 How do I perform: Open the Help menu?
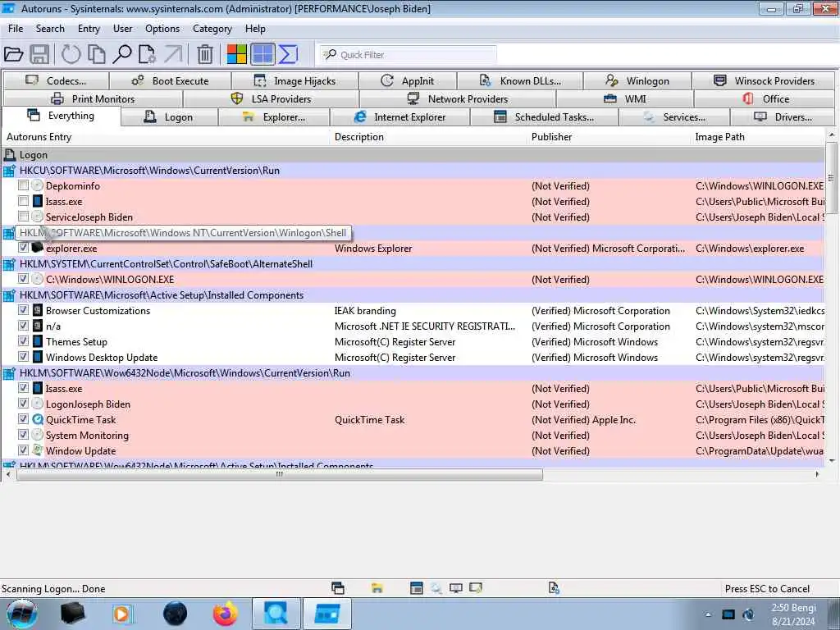pos(255,29)
